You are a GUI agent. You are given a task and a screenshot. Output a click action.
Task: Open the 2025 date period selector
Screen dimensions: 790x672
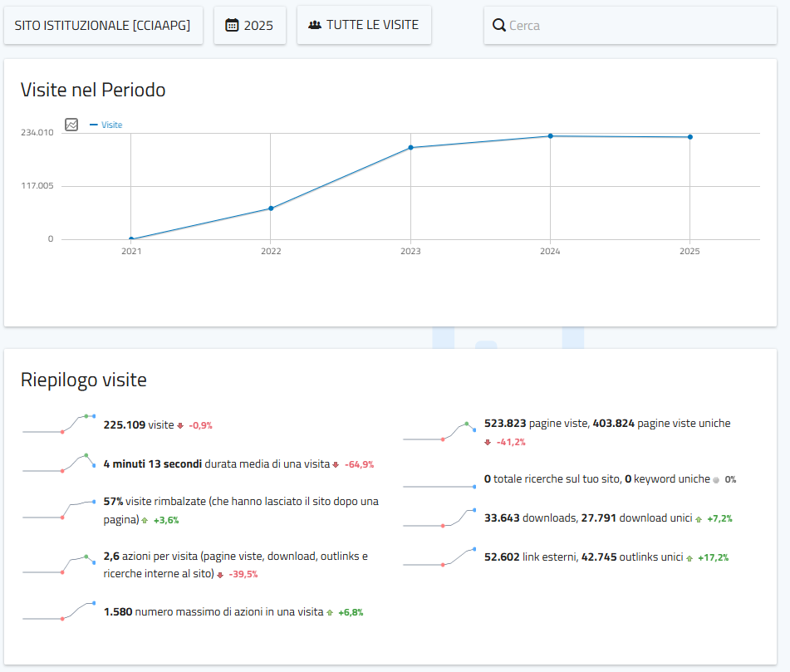250,26
